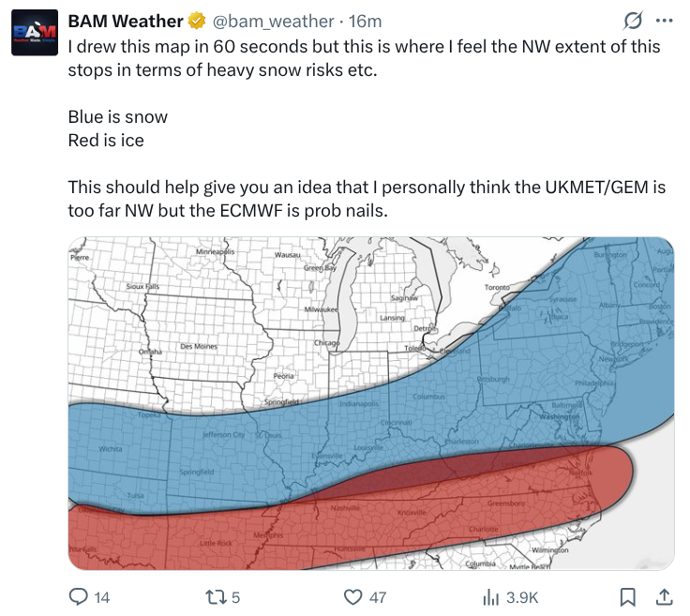Reply using the comment bubble icon
The image size is (690, 616).
point(79,596)
